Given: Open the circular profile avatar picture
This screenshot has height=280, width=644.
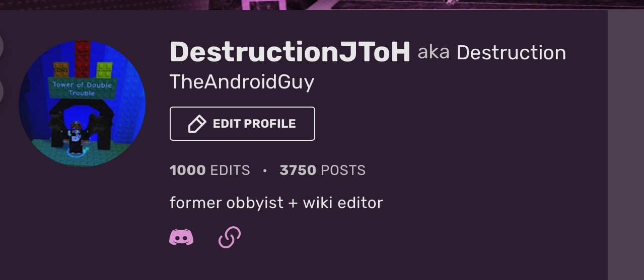Looking at the screenshot, I should coord(82,104).
